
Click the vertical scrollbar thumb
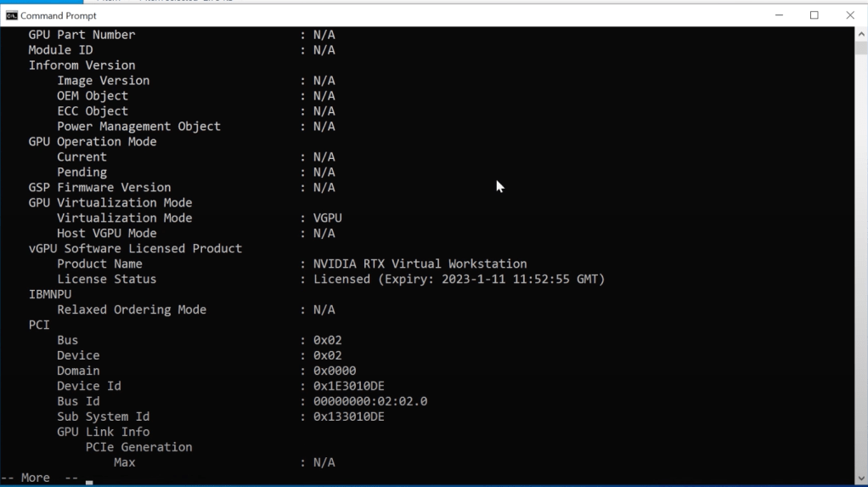tap(860, 48)
